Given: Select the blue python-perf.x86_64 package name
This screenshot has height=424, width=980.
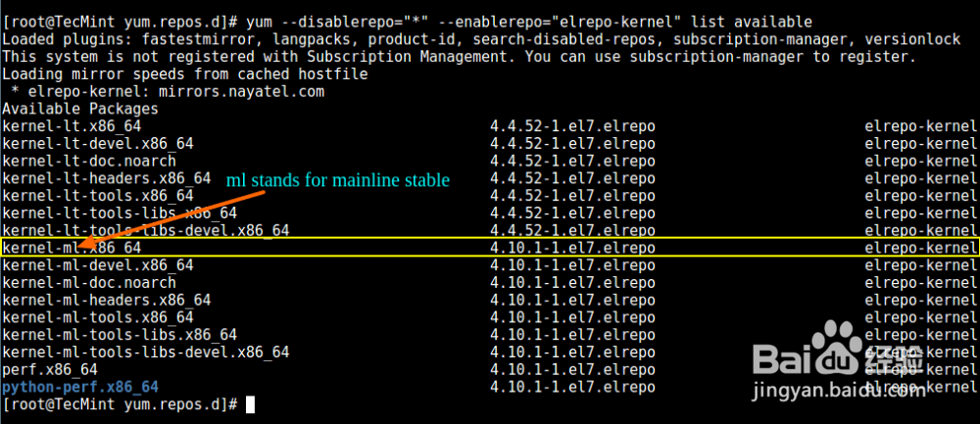Looking at the screenshot, I should [80, 387].
